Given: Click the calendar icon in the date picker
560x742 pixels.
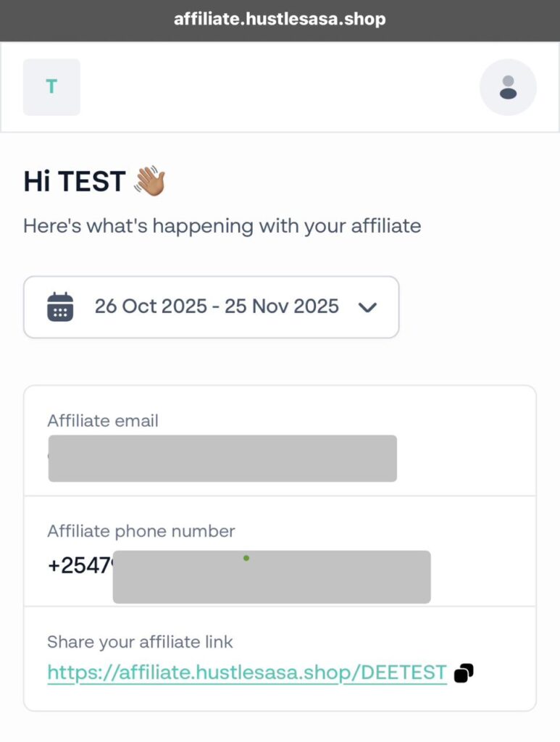Looking at the screenshot, I should click(60, 307).
